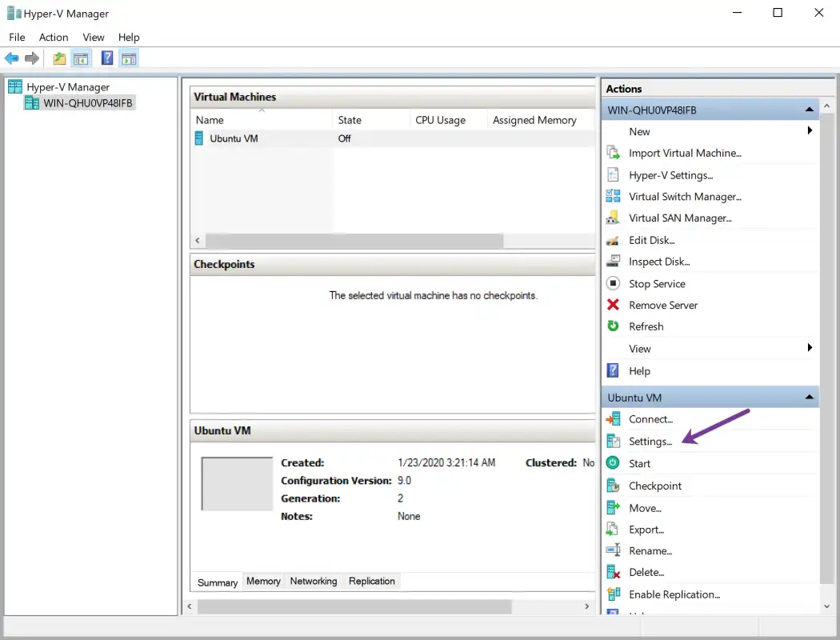Click the Hyper-V Manager title bar icon
The height and width of the screenshot is (640, 840).
(x=14, y=14)
